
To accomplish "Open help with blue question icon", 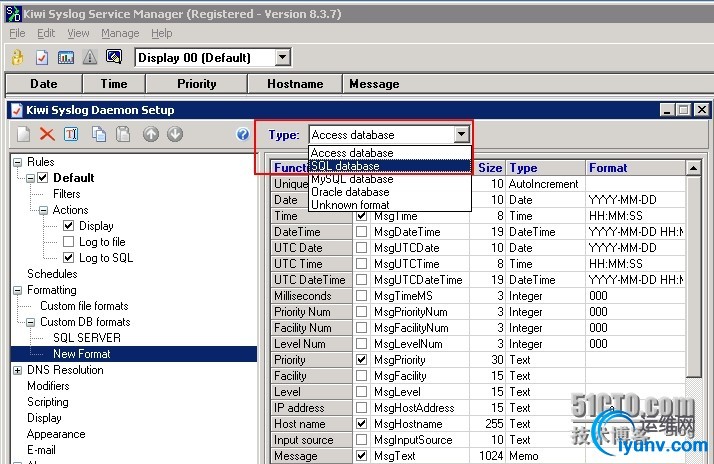I will [243, 134].
